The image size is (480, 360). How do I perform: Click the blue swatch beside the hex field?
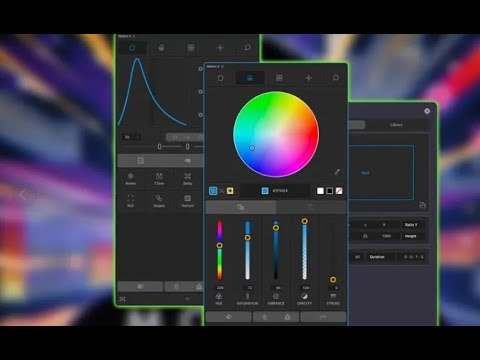point(265,191)
